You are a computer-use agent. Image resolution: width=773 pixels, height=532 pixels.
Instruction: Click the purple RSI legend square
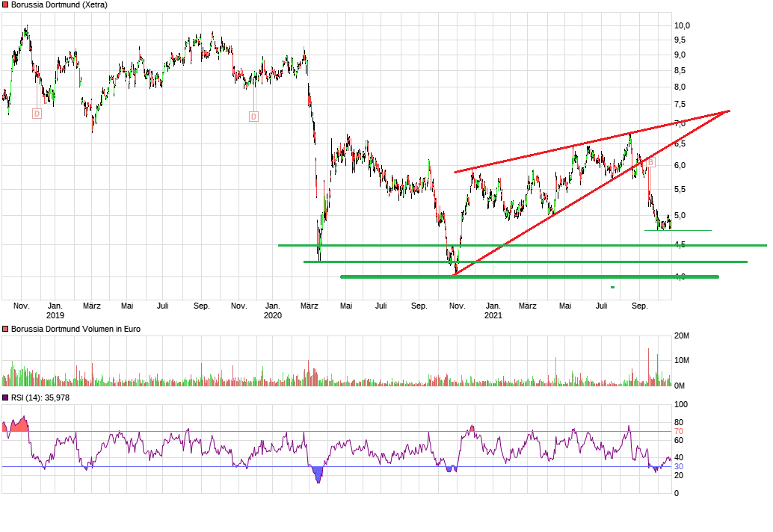6,398
